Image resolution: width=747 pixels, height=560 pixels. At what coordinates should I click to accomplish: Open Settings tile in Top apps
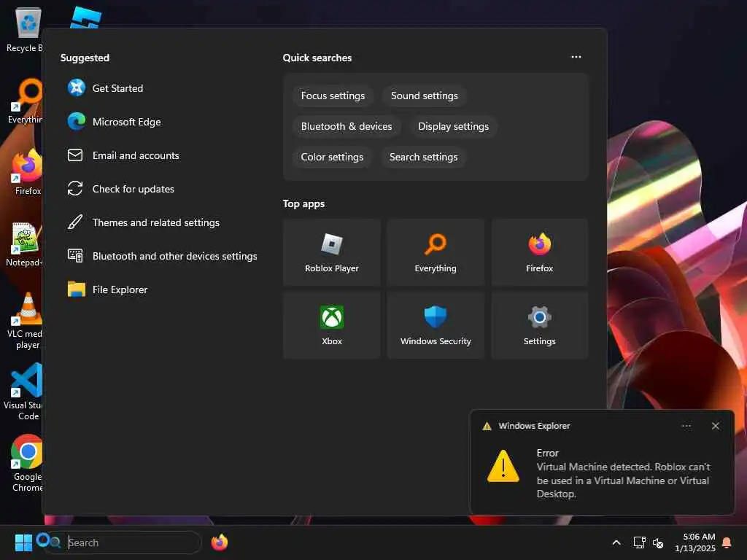539,325
